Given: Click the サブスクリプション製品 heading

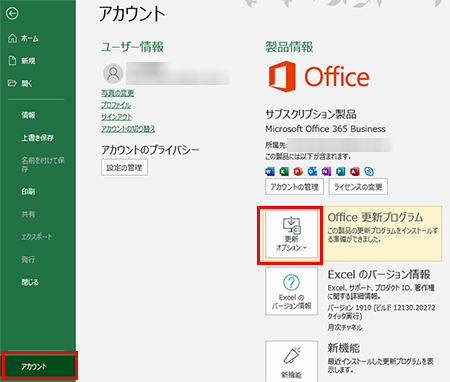Looking at the screenshot, I should click(311, 114).
